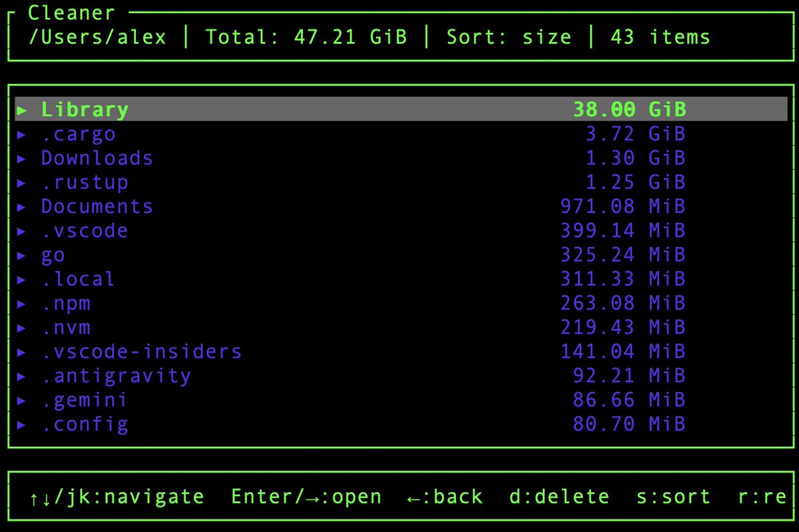This screenshot has width=799, height=532.
Task: Click the 86.66 MiB size value
Action: click(x=629, y=399)
